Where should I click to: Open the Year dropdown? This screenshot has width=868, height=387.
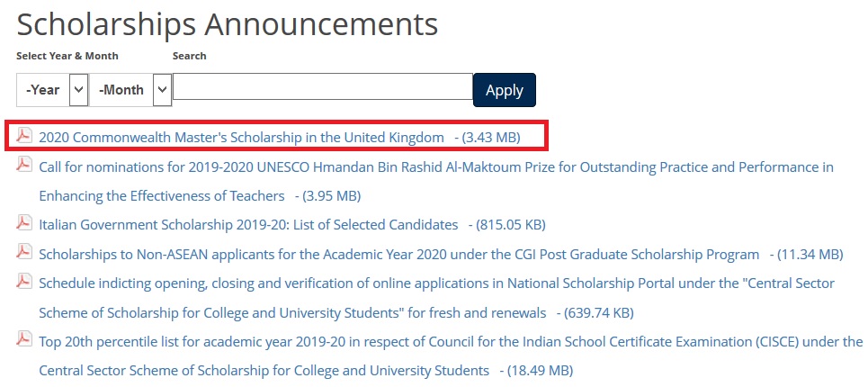[x=43, y=90]
